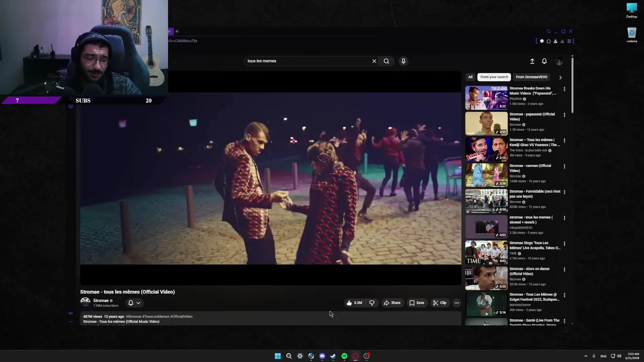The image size is (644, 362).
Task: Open options for carmen video
Action: [x=564, y=166]
